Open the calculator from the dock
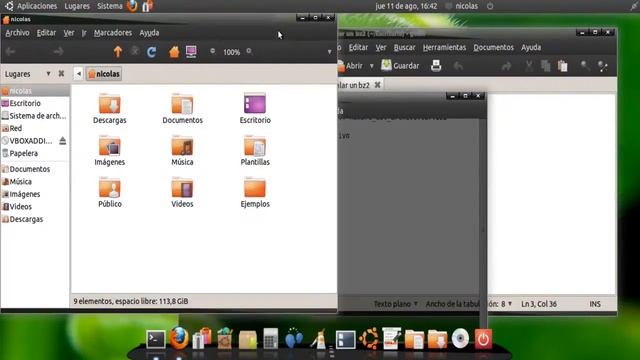The width and height of the screenshot is (640, 360). click(x=270, y=338)
